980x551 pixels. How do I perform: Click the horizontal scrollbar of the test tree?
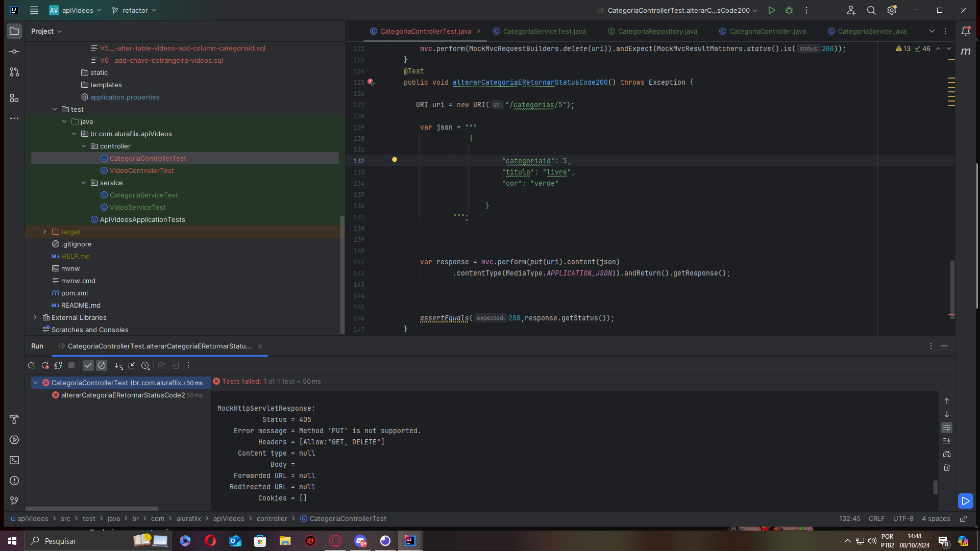pos(92,509)
